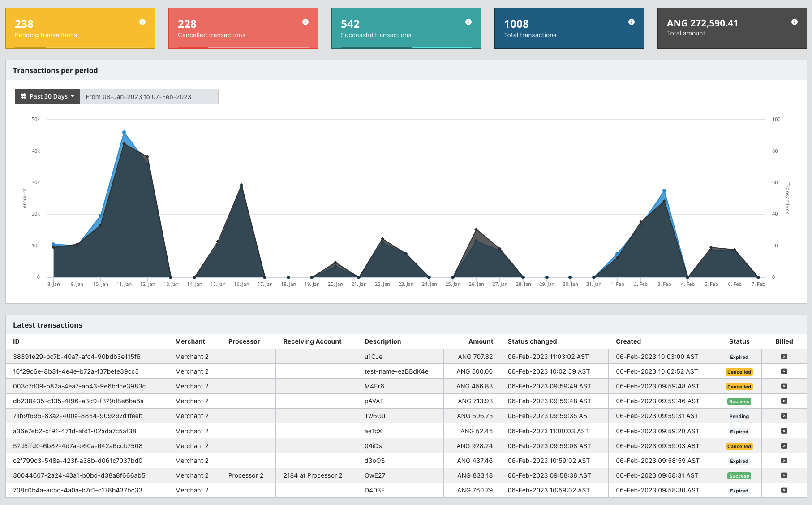Click the Expired badge for u1CJe

click(x=739, y=357)
